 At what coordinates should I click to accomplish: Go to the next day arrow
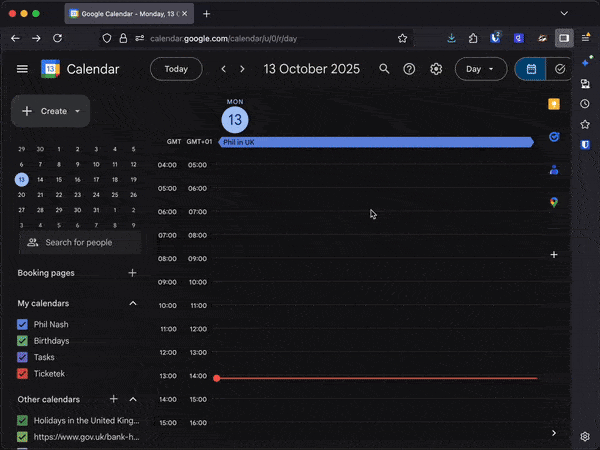(x=242, y=69)
